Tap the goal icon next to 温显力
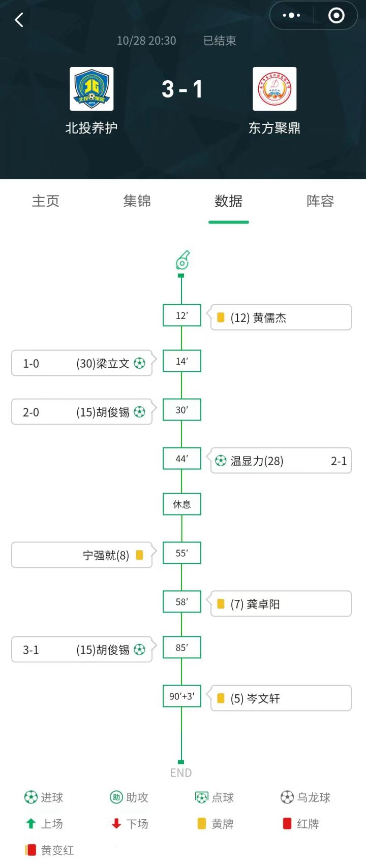The width and height of the screenshot is (366, 868). click(221, 461)
